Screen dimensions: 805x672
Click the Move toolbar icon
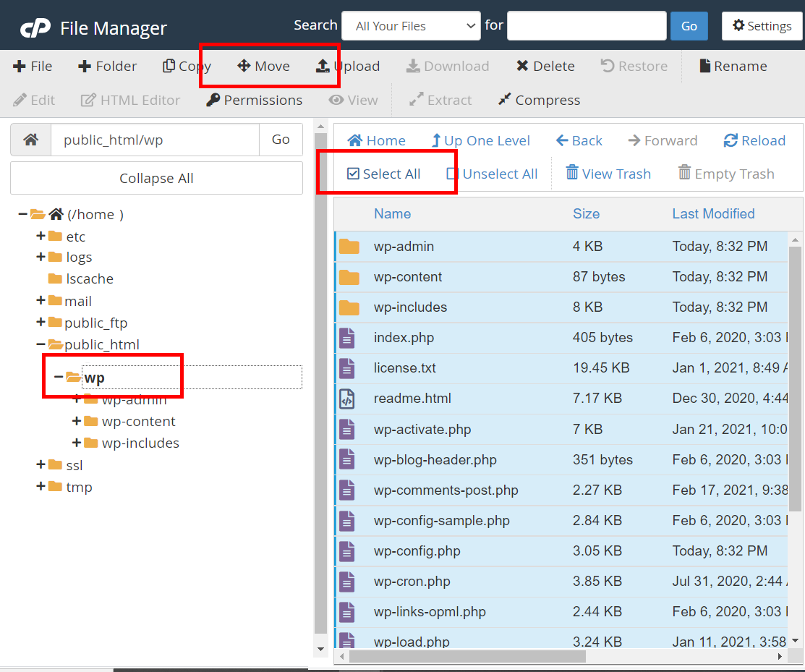[244, 66]
